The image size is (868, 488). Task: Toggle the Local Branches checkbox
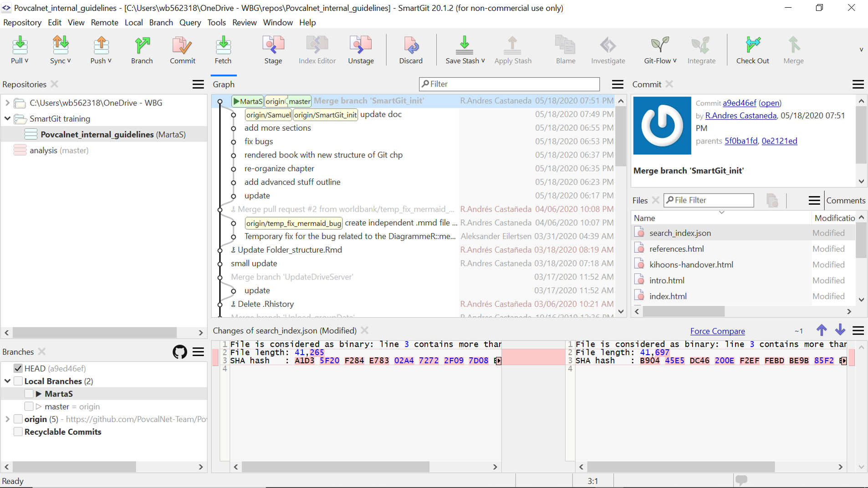tap(18, 381)
